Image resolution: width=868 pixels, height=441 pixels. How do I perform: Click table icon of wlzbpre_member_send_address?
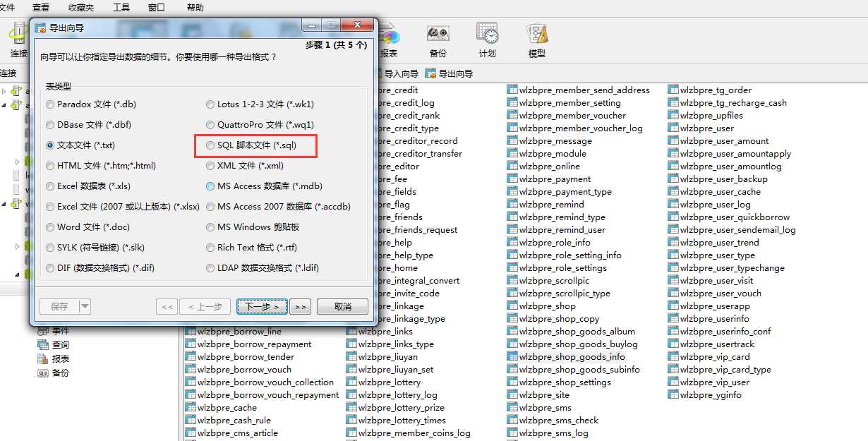[512, 90]
